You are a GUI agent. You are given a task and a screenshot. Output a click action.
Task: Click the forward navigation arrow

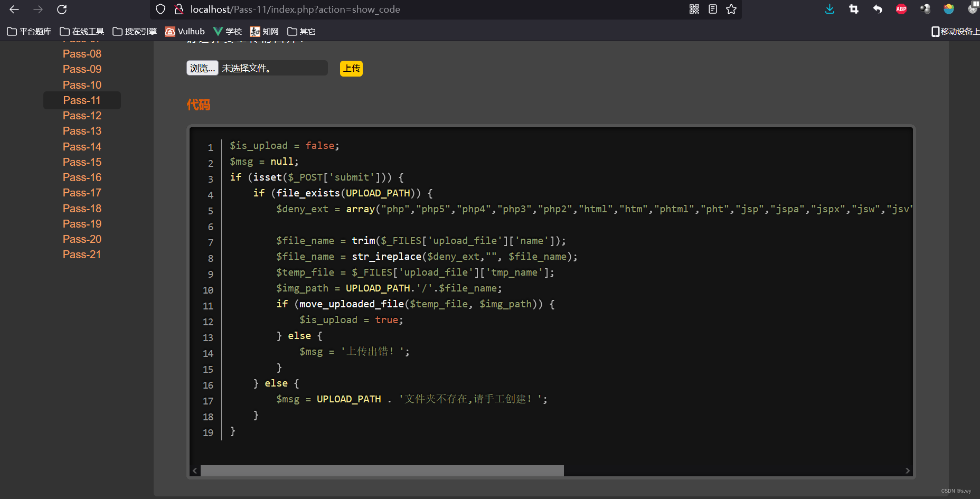pos(38,10)
